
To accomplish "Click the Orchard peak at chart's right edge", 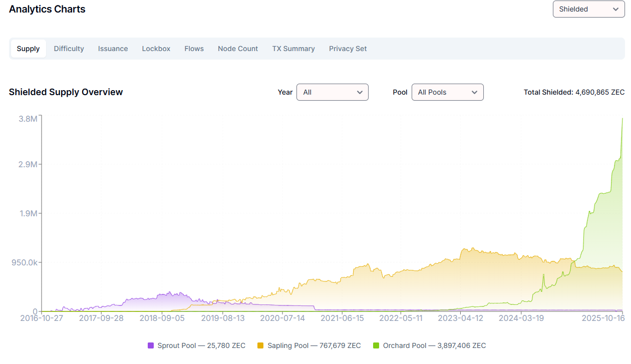I will coord(622,119).
